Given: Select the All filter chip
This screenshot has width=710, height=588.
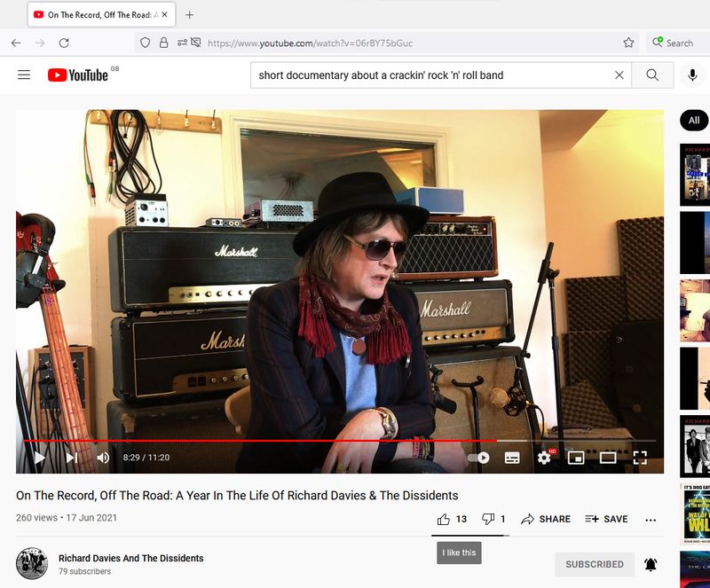Looking at the screenshot, I should [693, 121].
